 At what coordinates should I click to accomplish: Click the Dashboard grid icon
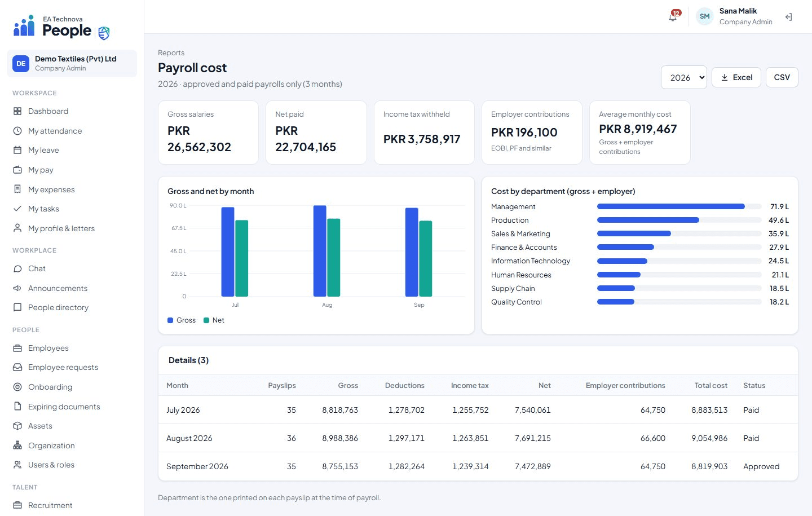click(17, 111)
